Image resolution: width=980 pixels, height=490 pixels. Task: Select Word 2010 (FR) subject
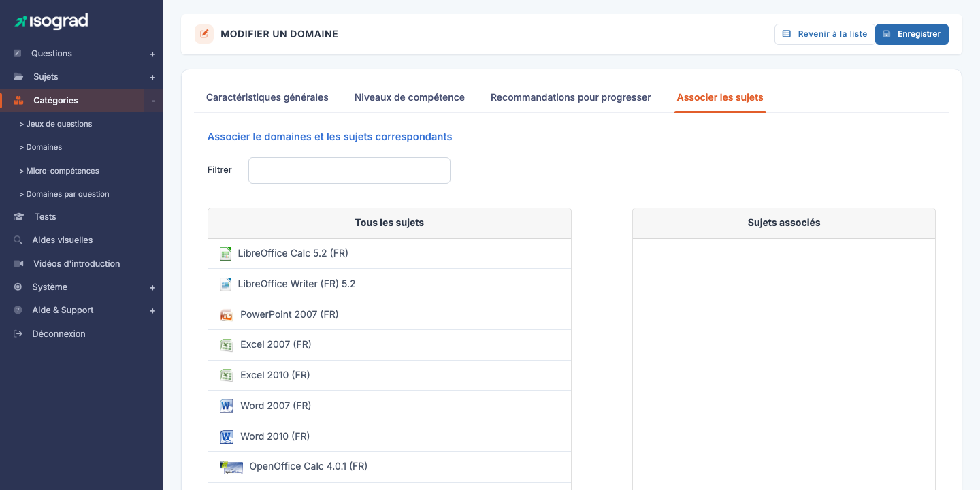click(x=389, y=437)
